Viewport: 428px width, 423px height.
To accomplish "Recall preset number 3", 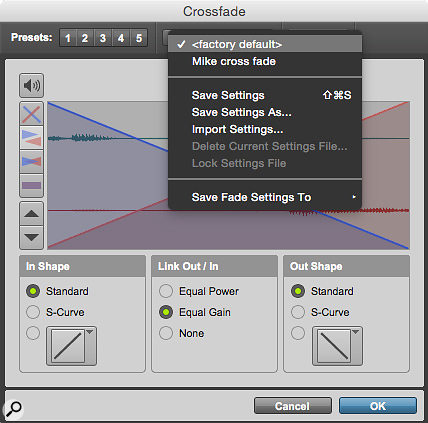I will click(x=103, y=38).
